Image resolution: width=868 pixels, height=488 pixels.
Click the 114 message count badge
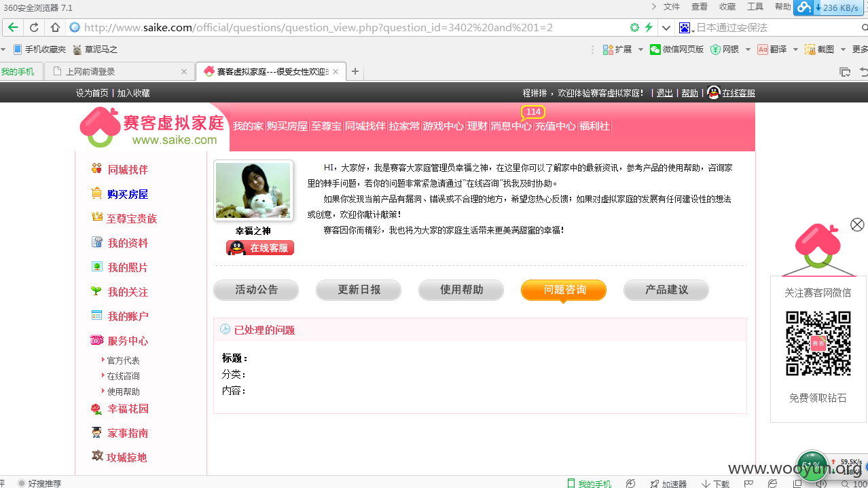[533, 112]
